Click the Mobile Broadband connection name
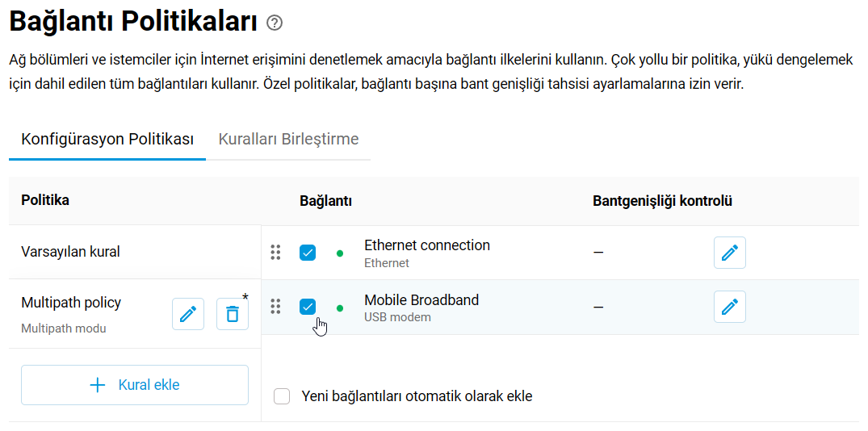The width and height of the screenshot is (868, 431). 421,300
